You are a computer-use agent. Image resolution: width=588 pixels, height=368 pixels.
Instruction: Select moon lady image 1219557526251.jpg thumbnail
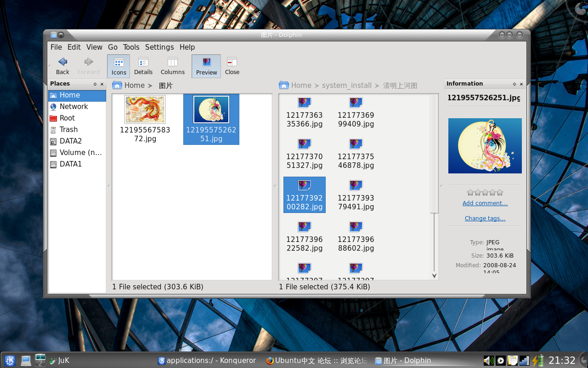pyautogui.click(x=211, y=109)
